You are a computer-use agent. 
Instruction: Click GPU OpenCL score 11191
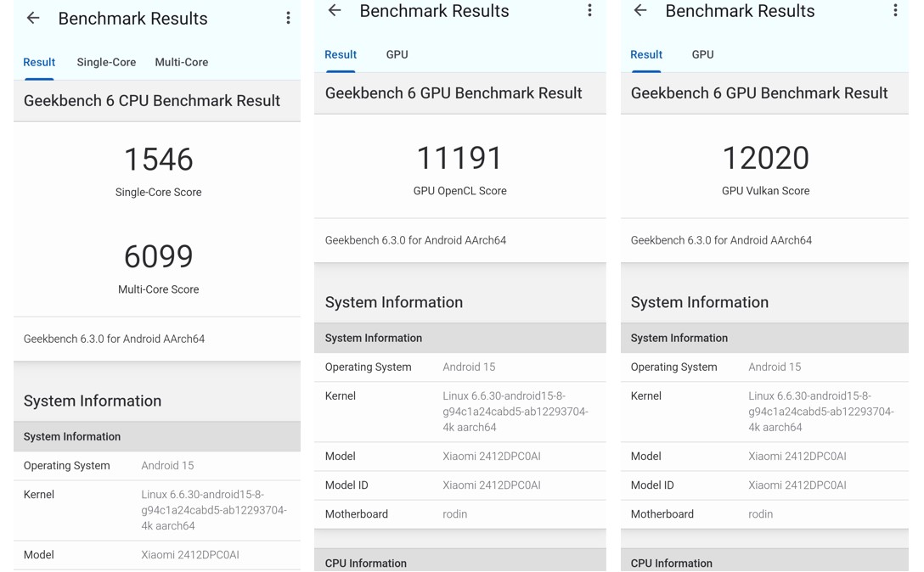459,159
